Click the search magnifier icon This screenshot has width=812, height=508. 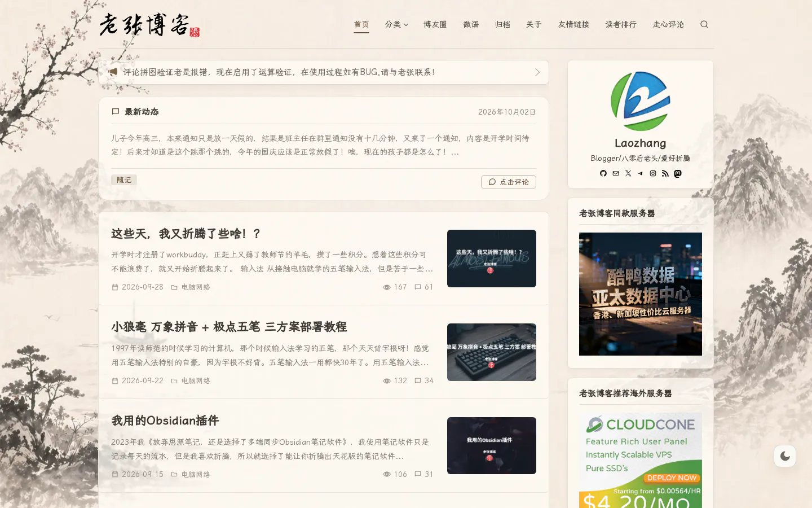coord(704,24)
